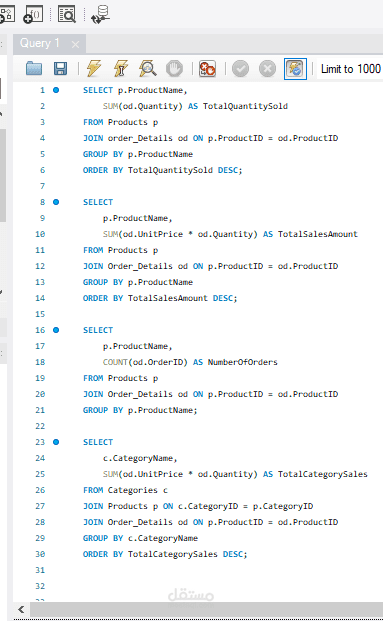Image resolution: width=383 pixels, height=621 pixels.
Task: Click 'p.ProductName,' on line 9
Action: tap(137, 218)
